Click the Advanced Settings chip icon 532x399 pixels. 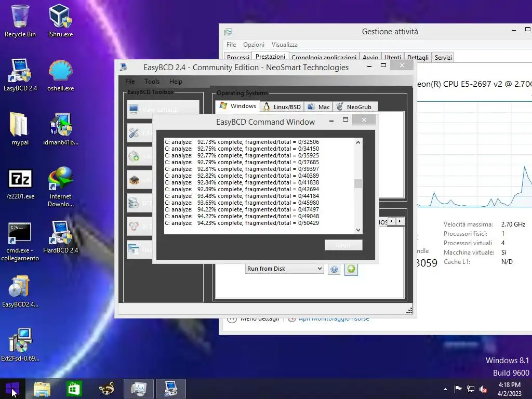tap(134, 180)
